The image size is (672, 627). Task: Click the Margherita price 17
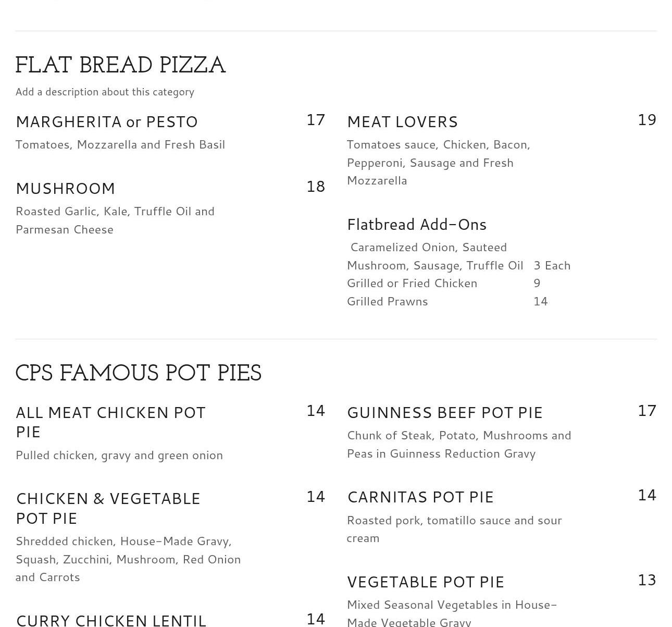pos(315,120)
